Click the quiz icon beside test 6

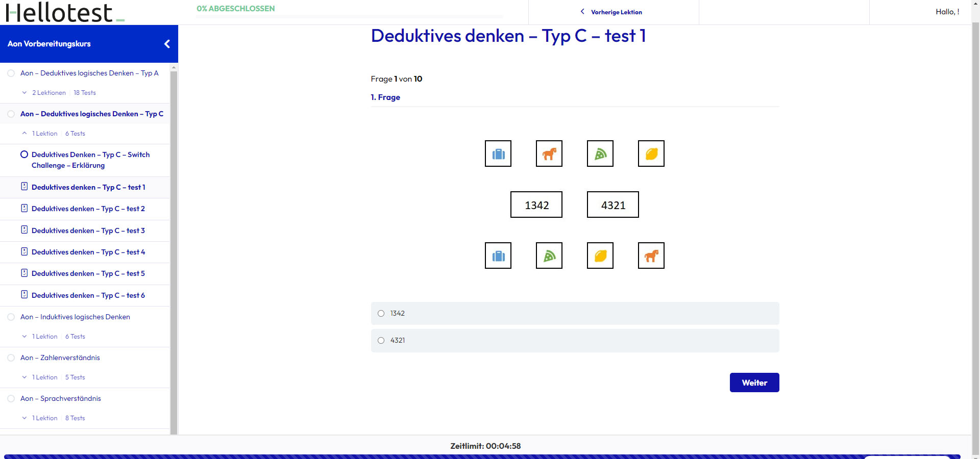click(24, 295)
